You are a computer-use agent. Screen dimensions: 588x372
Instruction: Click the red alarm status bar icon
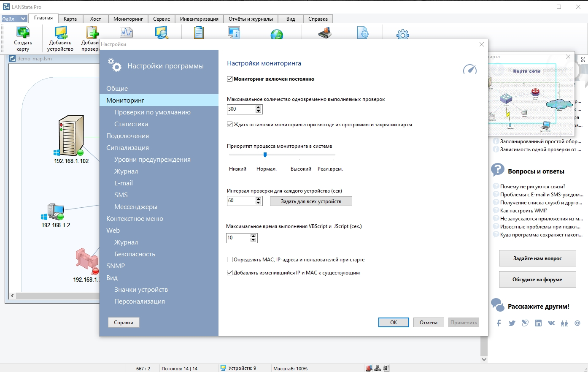(x=369, y=368)
